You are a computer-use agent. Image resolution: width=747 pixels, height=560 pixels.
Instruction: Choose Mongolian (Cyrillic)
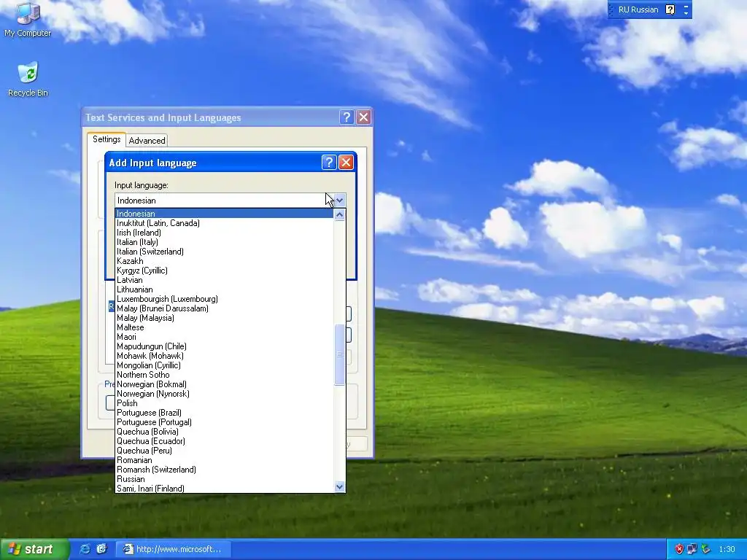(225, 365)
